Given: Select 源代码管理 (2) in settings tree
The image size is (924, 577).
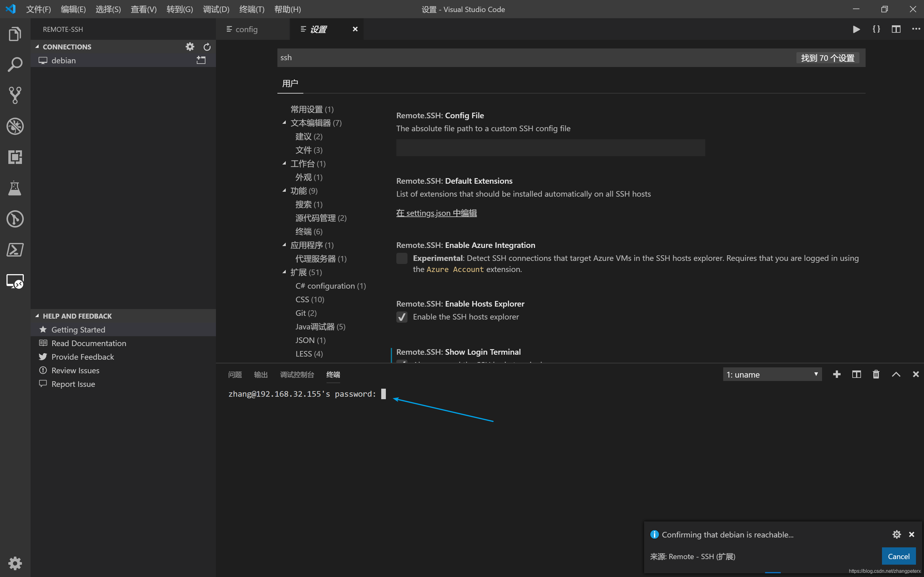Looking at the screenshot, I should 321,218.
